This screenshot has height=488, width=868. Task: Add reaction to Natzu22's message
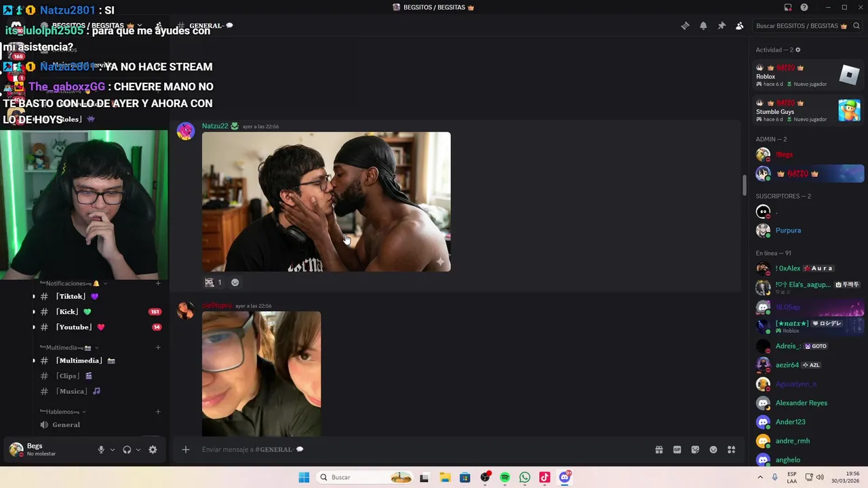coord(235,283)
